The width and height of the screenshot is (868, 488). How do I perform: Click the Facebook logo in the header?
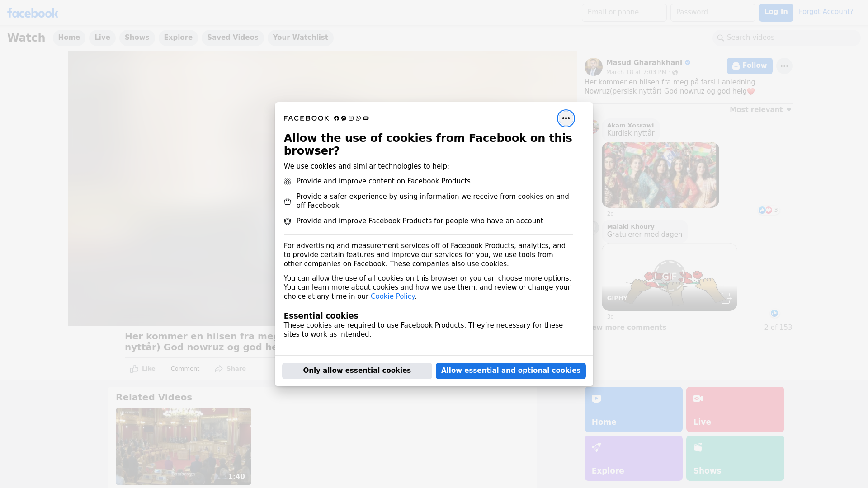[33, 13]
